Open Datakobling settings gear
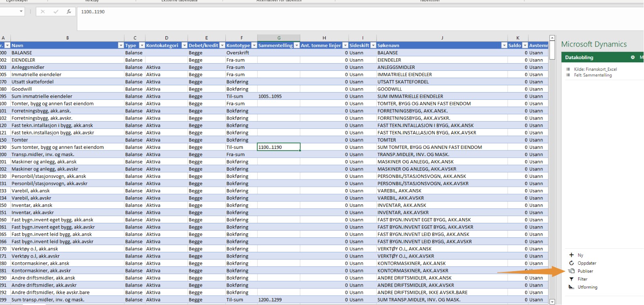 pos(632,58)
